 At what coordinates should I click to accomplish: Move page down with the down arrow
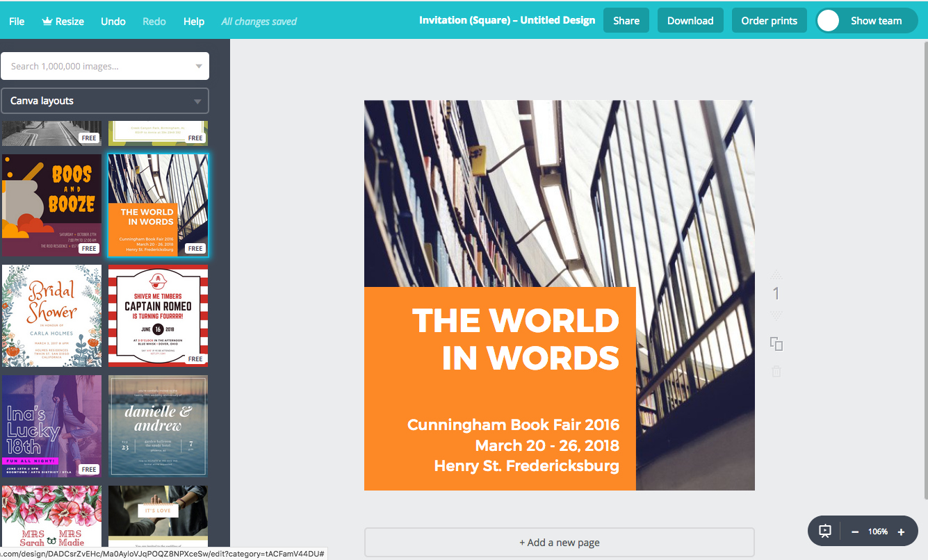[776, 316]
